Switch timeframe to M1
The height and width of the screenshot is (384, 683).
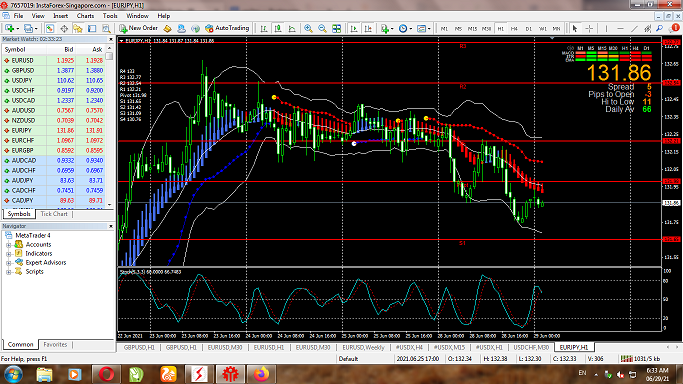[x=444, y=28]
